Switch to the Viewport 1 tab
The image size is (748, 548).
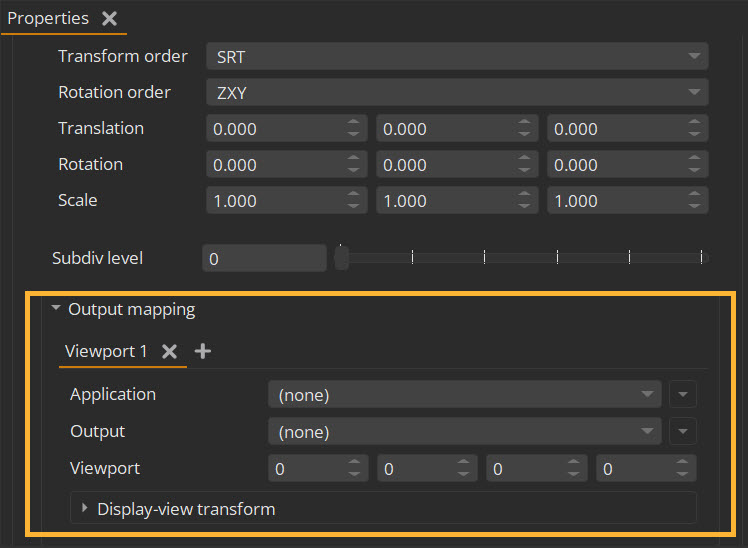(x=105, y=351)
